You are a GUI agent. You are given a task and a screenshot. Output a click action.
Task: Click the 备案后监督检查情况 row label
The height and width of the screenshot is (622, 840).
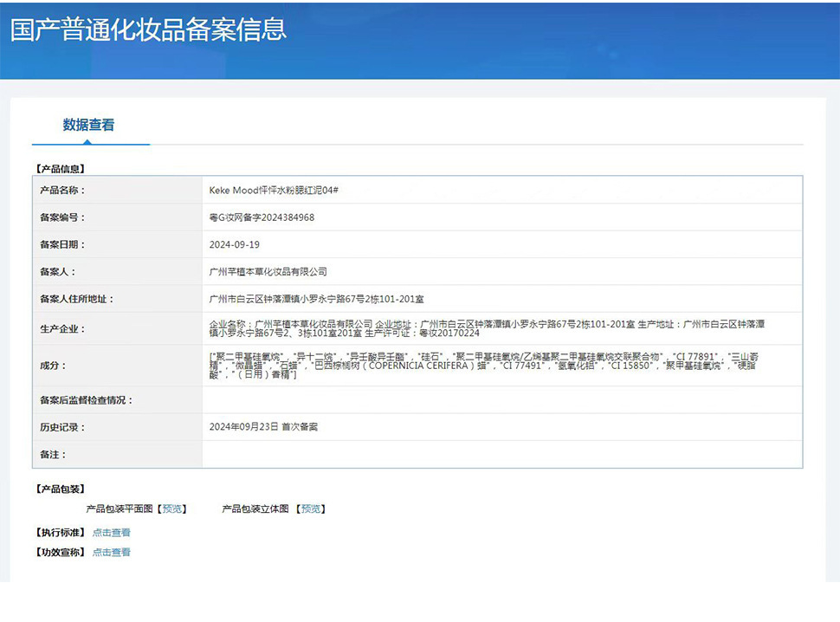[x=87, y=400]
